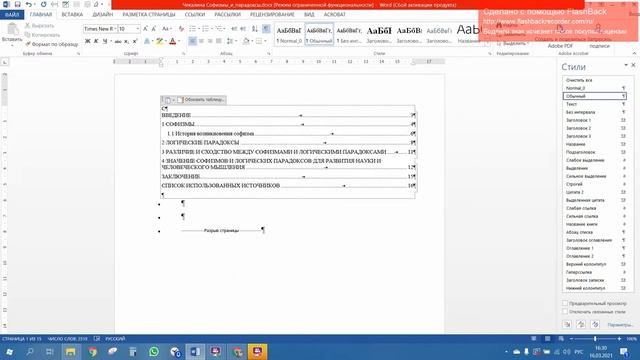Cut selection with Вырезать
Screen dimensions: 640x360
(40, 26)
